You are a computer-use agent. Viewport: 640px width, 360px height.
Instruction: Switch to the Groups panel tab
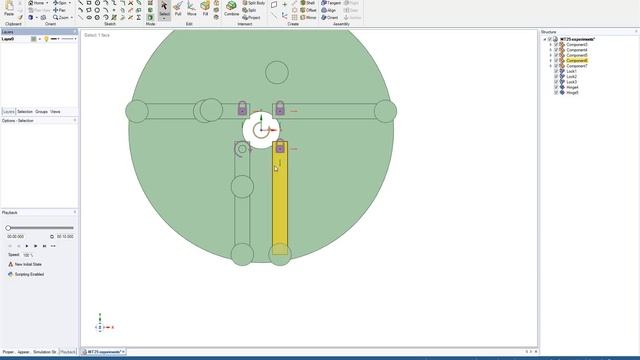41,111
